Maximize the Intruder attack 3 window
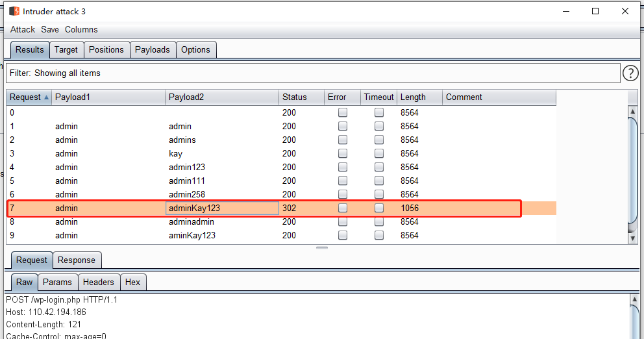Screen dimensions: 644x339 [x=595, y=11]
